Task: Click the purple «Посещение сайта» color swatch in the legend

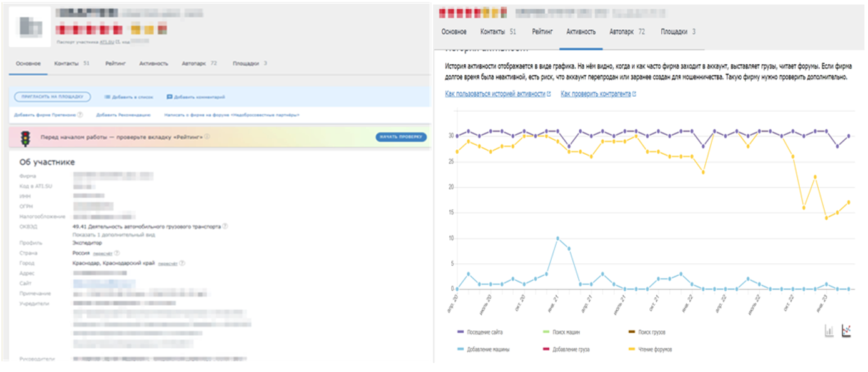Action: tap(461, 333)
